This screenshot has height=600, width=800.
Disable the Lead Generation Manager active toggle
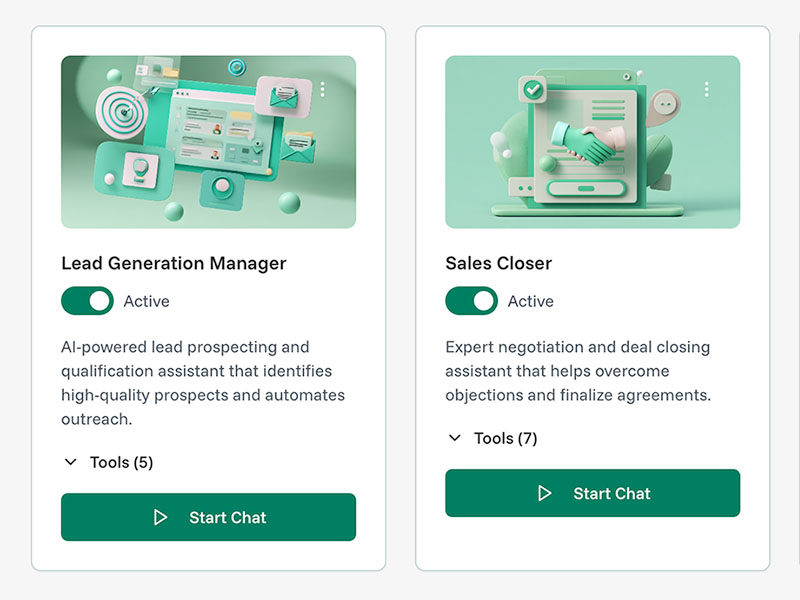click(87, 301)
